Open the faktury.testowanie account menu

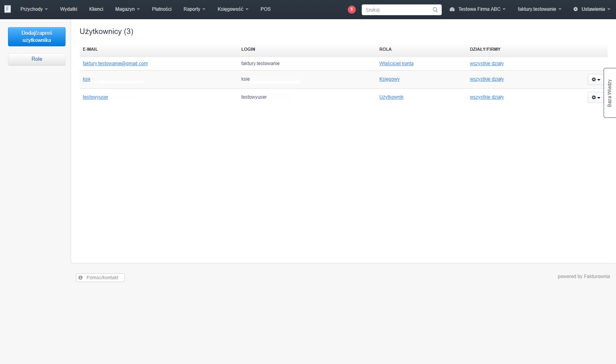[540, 9]
